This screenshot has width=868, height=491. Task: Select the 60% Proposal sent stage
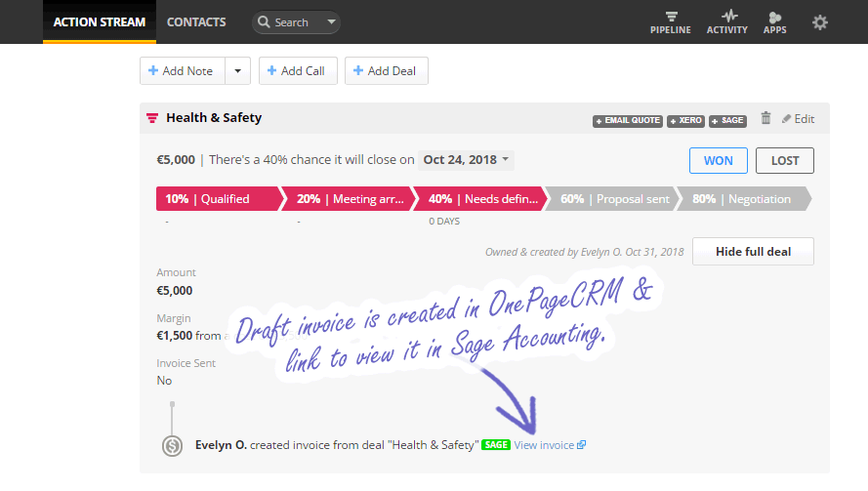613,199
